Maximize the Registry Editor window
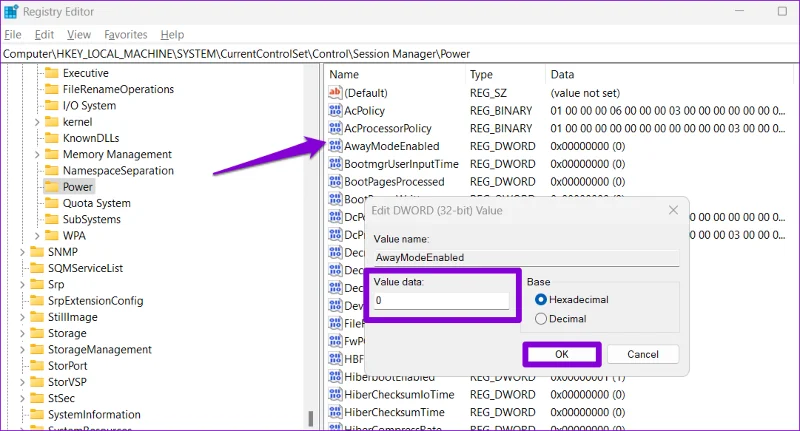This screenshot has width=800, height=431. coord(782,11)
